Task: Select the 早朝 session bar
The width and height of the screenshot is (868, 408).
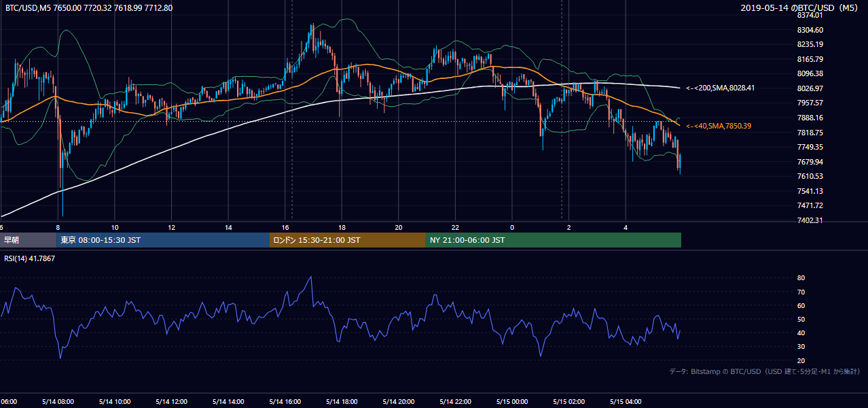Action: click(x=29, y=240)
